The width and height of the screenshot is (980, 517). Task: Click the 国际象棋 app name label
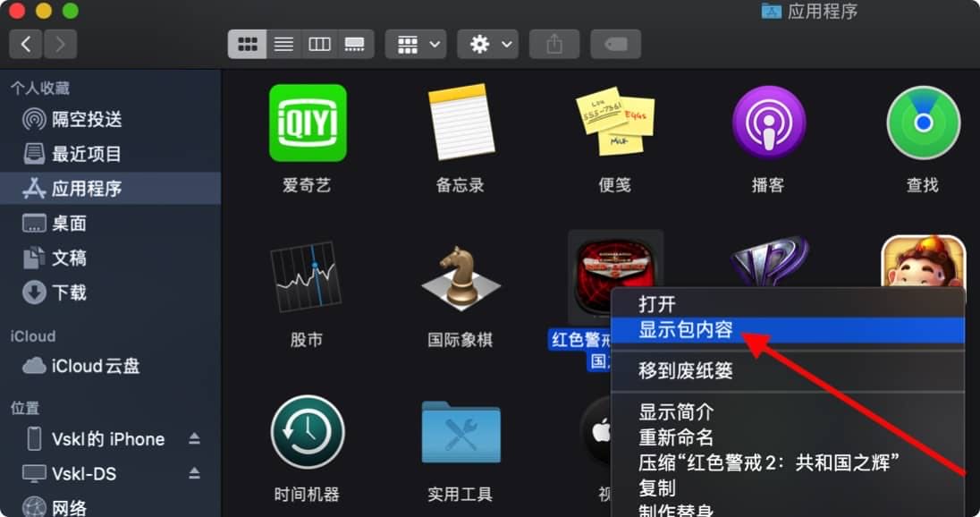coord(460,340)
